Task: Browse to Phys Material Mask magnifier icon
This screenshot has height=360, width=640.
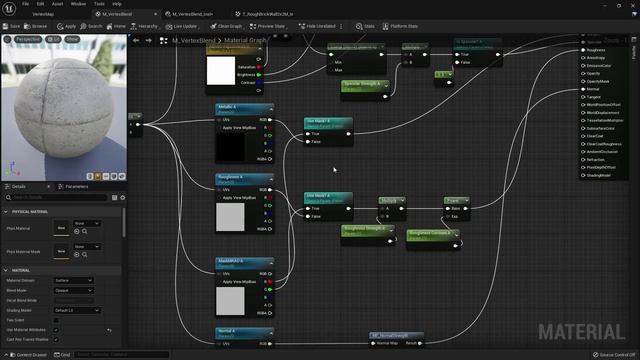Action: pyautogui.click(x=84, y=255)
